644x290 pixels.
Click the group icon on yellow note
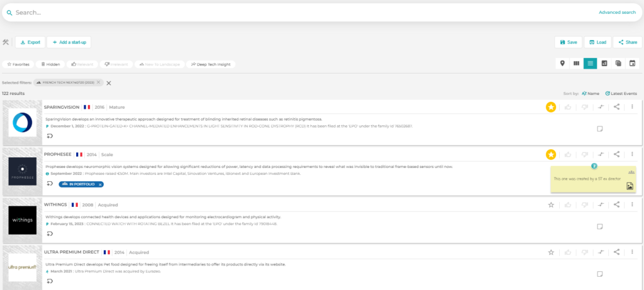pyautogui.click(x=631, y=172)
